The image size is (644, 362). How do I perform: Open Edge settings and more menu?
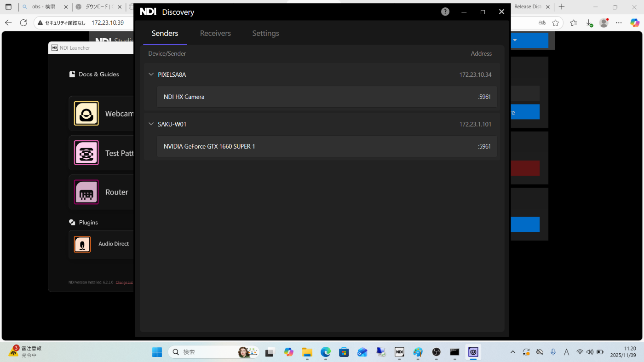coord(619,23)
